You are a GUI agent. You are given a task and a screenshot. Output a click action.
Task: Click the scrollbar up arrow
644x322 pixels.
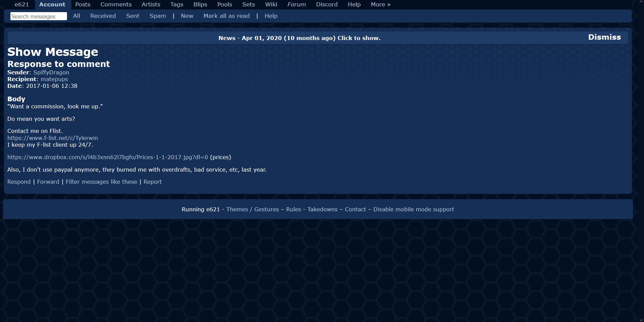tap(641, 2)
